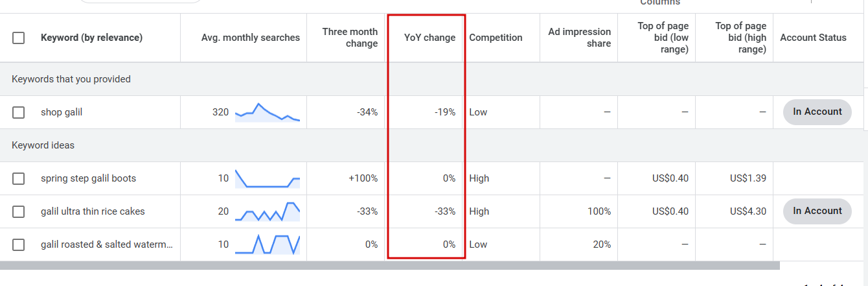Tick the select-all checkbox in header
868x286 pixels.
click(x=19, y=38)
